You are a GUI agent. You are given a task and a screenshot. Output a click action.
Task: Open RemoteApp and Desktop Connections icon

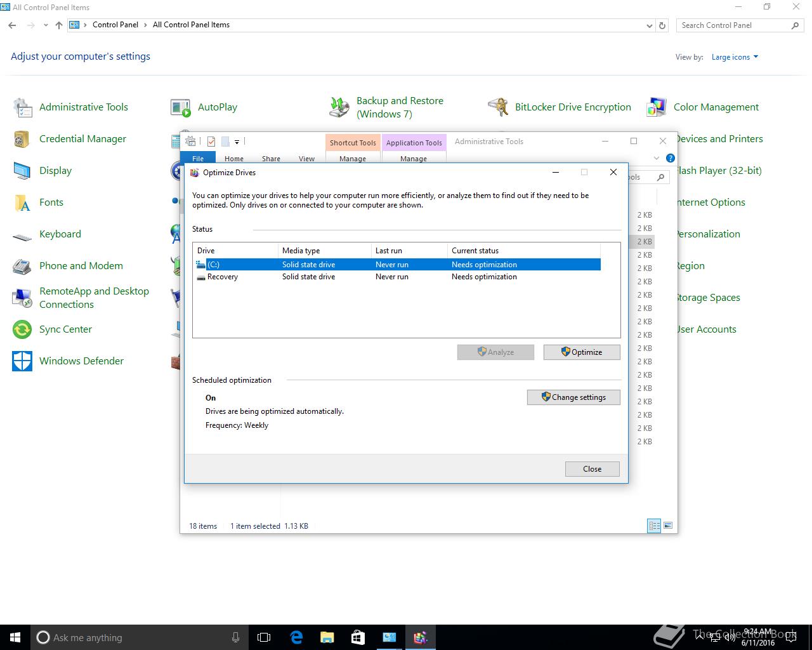coord(22,298)
